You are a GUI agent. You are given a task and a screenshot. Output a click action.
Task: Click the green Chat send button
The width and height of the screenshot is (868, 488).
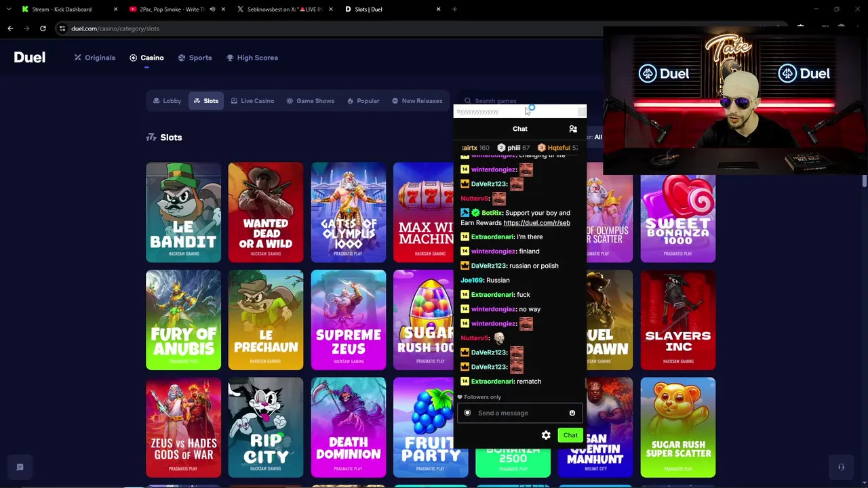[570, 435]
